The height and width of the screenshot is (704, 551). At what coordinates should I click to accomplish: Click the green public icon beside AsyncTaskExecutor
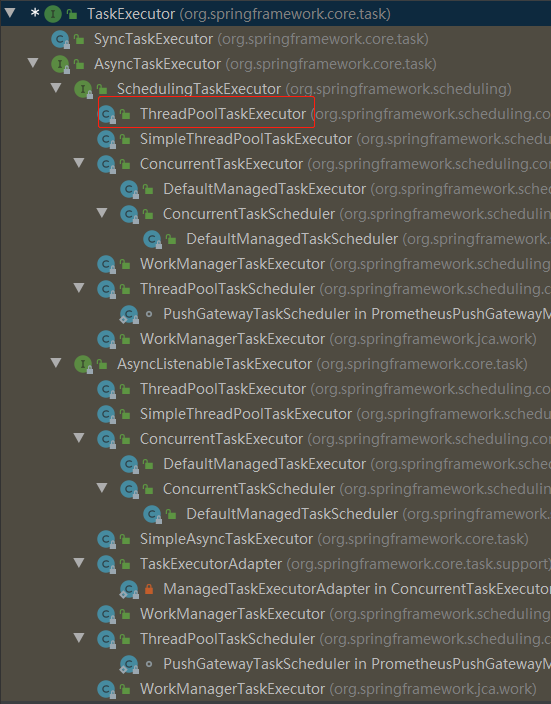[79, 65]
